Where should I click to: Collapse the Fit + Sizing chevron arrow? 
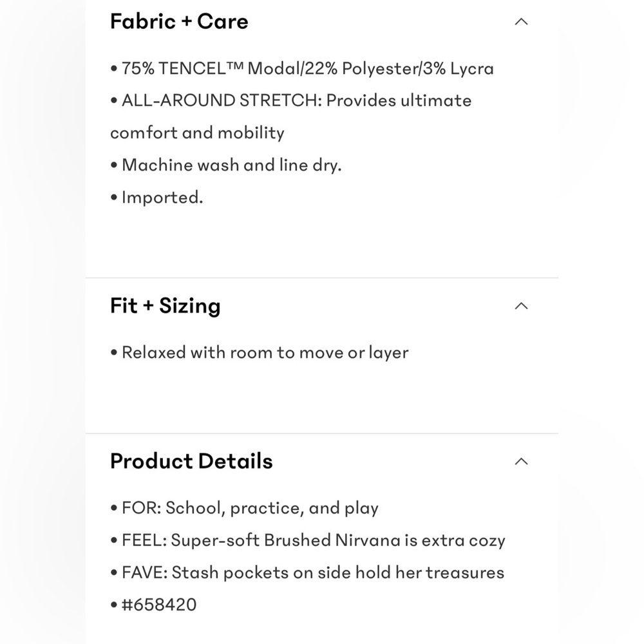coord(521,306)
